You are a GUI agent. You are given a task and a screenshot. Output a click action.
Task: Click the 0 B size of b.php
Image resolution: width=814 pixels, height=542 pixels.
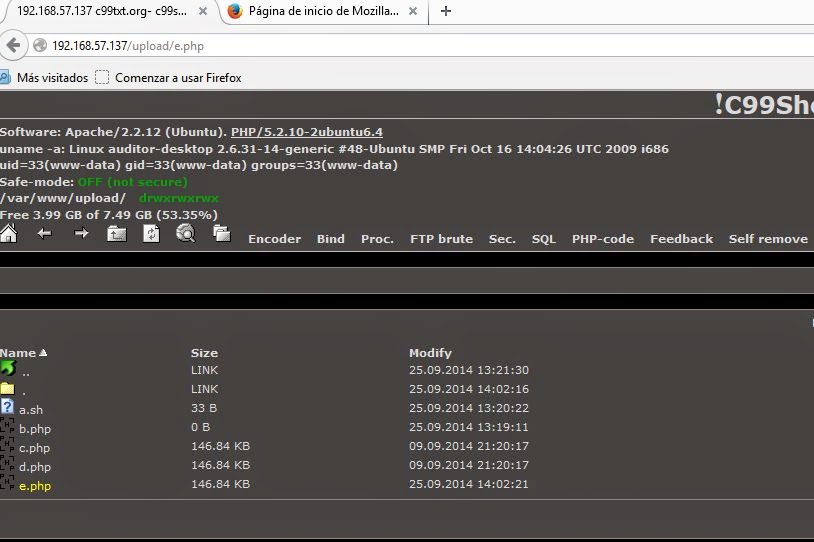click(x=200, y=427)
